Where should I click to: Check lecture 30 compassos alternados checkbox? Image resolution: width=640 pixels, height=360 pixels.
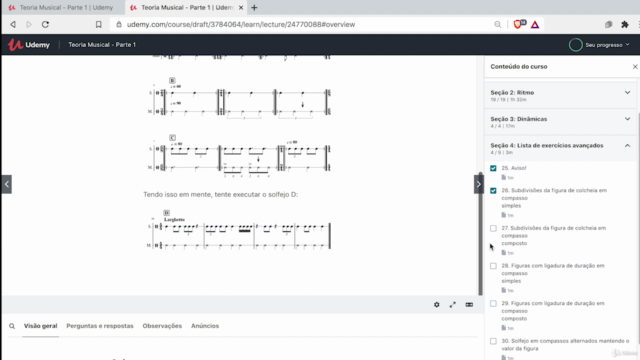[x=493, y=341]
